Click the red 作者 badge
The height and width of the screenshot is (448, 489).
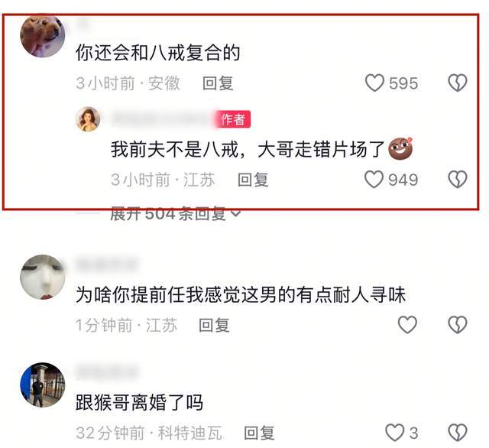click(232, 119)
